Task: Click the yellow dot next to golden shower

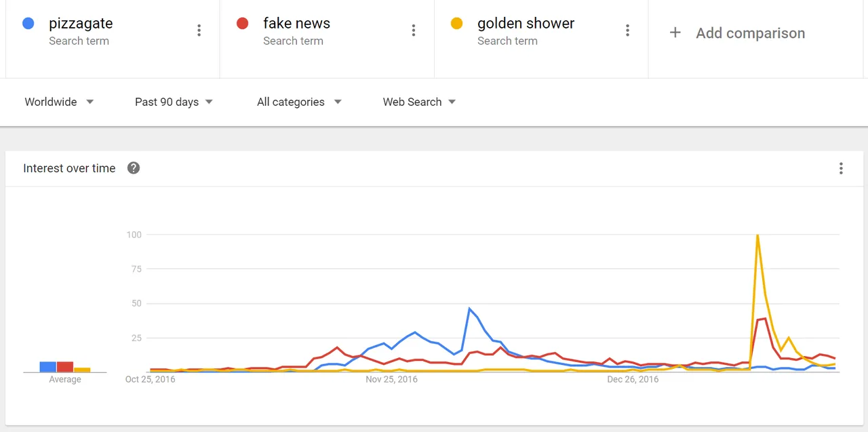Action: click(x=456, y=24)
